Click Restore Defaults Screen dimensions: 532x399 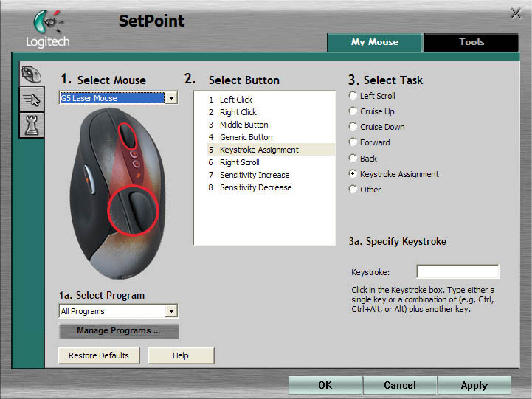(99, 355)
